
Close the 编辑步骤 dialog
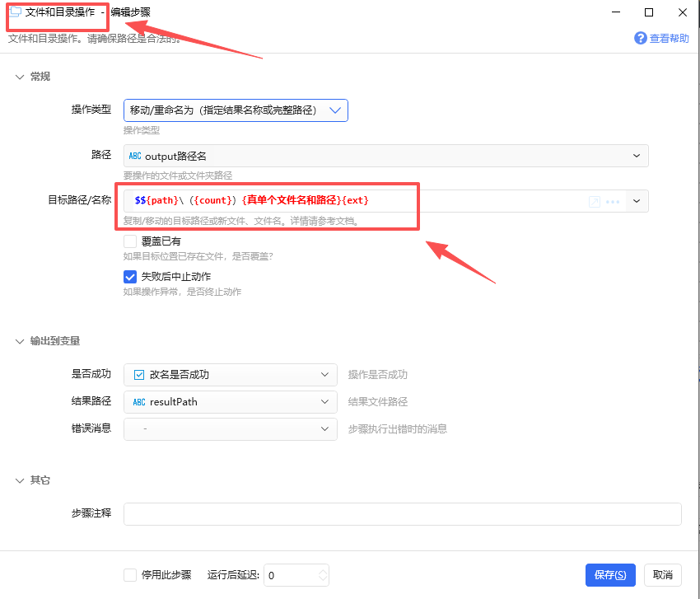[683, 12]
